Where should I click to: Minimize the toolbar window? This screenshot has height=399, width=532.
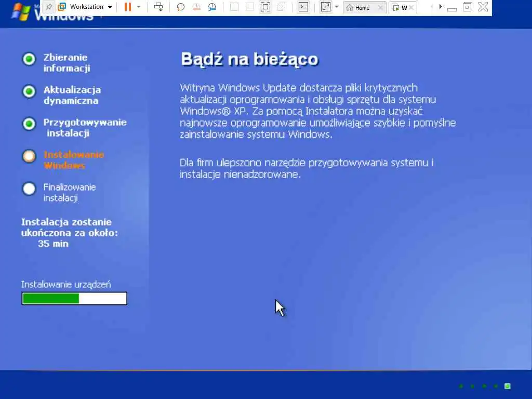tap(452, 8)
